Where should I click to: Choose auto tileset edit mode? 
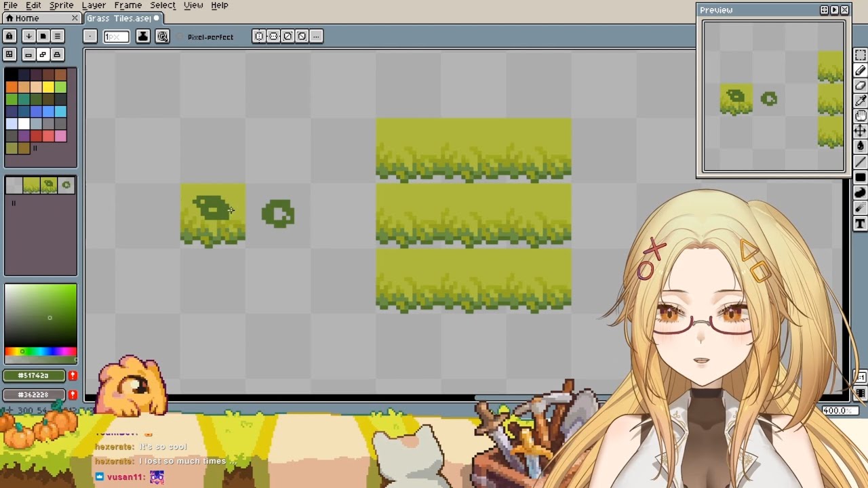tap(43, 54)
